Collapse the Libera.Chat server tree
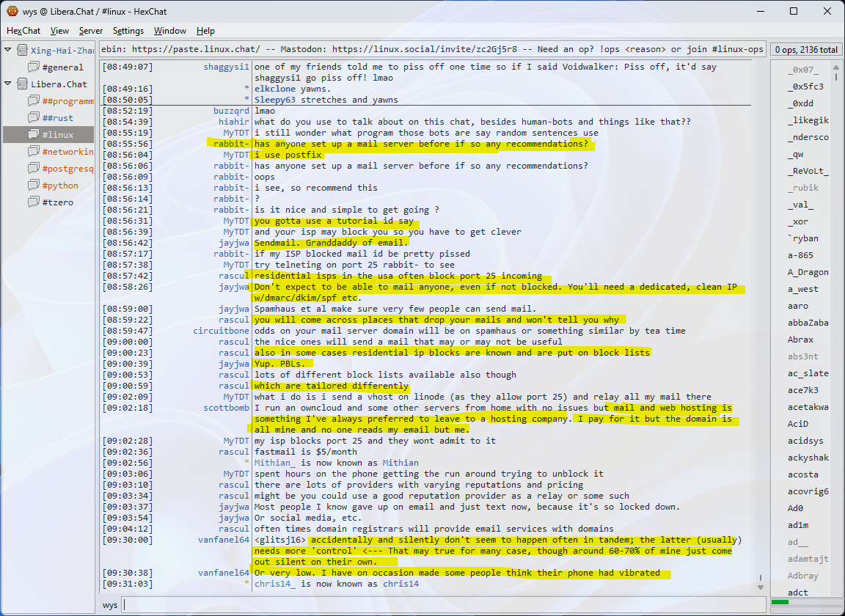 pos(8,84)
